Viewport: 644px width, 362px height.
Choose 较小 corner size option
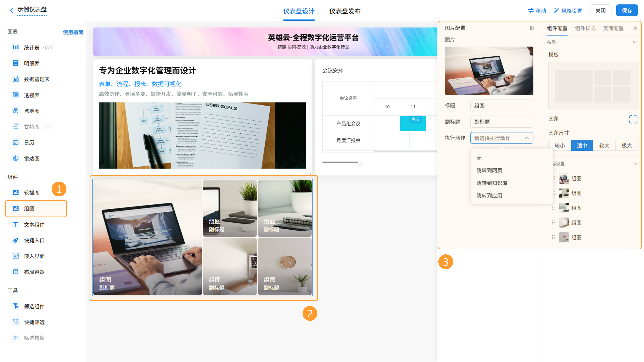pyautogui.click(x=559, y=145)
